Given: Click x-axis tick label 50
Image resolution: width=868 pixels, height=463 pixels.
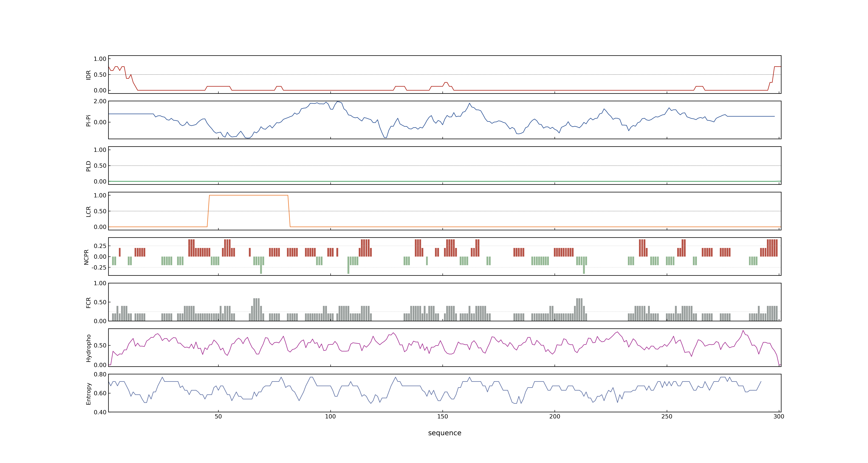Looking at the screenshot, I should click(x=218, y=416).
